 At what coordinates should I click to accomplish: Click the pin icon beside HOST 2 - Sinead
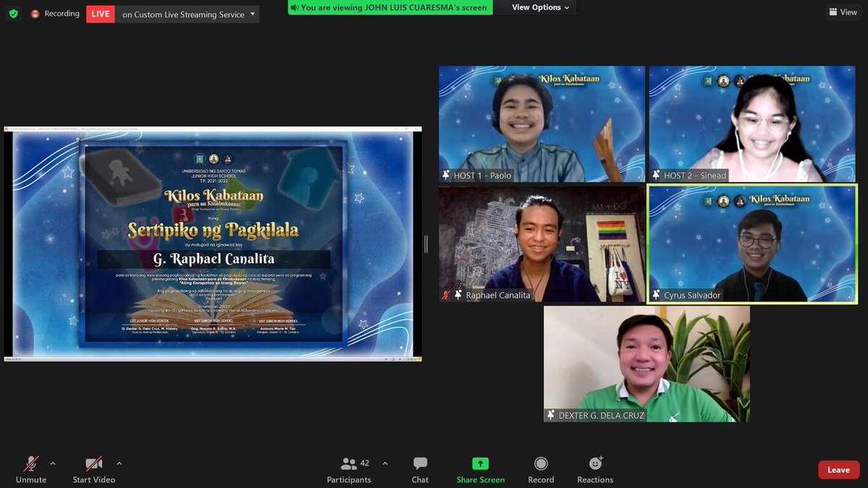656,176
